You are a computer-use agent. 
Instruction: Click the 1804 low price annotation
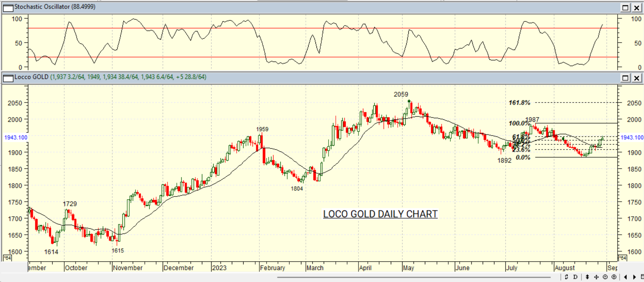coord(297,188)
